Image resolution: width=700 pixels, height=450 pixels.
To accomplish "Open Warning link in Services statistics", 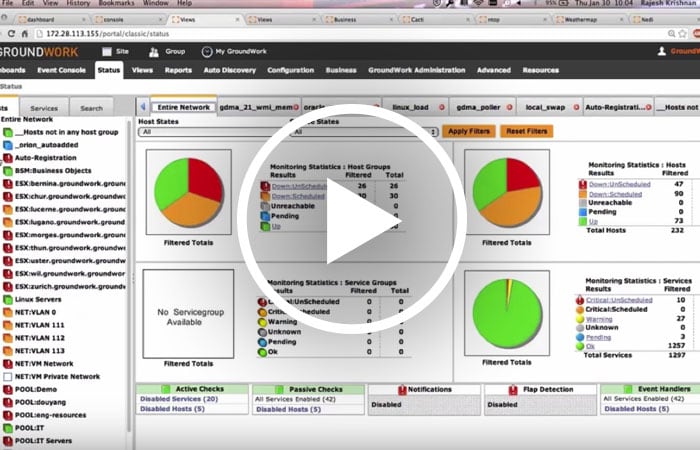I will (599, 319).
